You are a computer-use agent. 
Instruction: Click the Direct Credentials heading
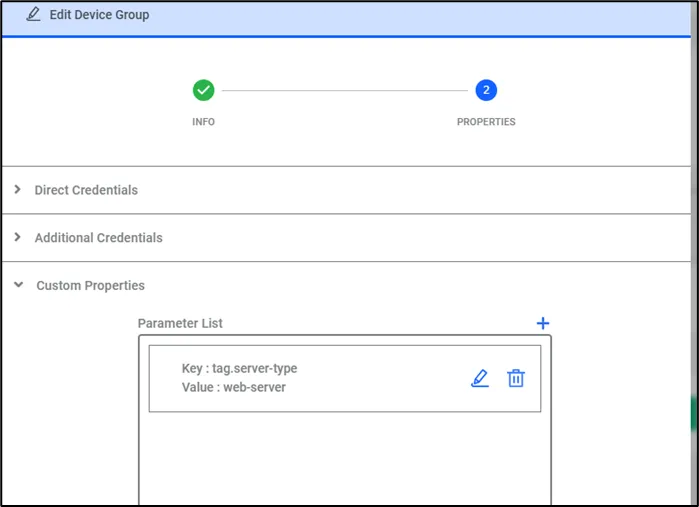(86, 190)
